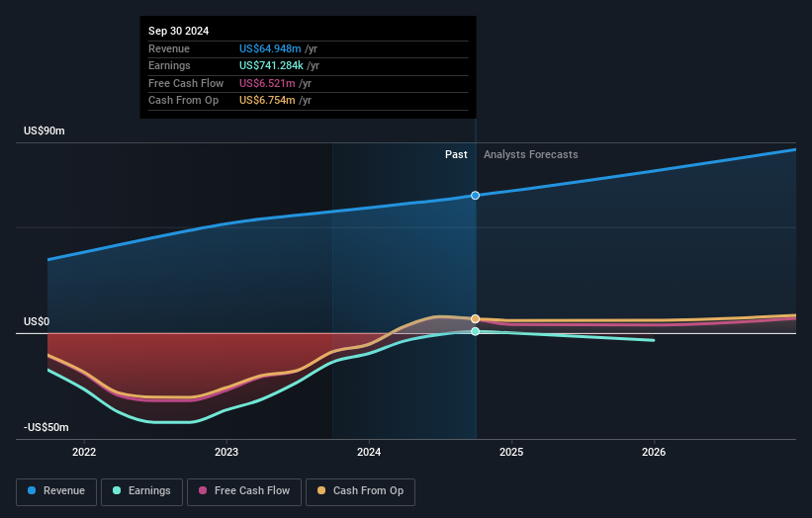812x518 pixels.
Task: Click the 2023 x-axis label
Action: pyautogui.click(x=226, y=453)
